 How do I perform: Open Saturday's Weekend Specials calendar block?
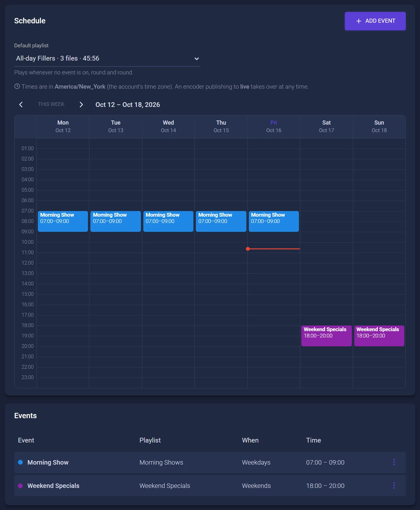click(326, 336)
